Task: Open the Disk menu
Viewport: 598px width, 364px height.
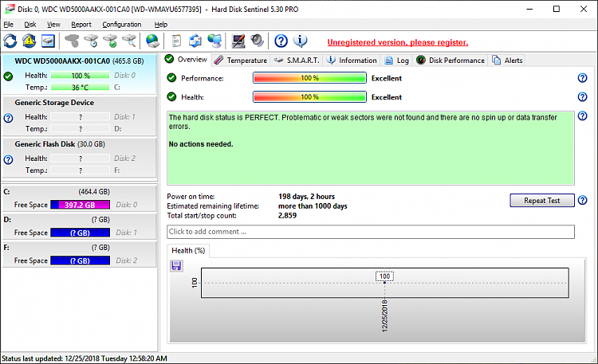Action: pyautogui.click(x=30, y=25)
